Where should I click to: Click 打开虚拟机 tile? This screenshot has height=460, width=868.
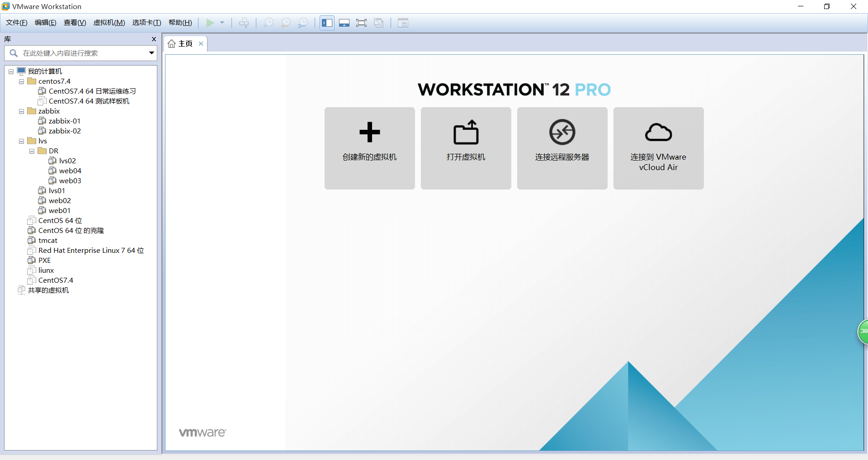(x=466, y=148)
